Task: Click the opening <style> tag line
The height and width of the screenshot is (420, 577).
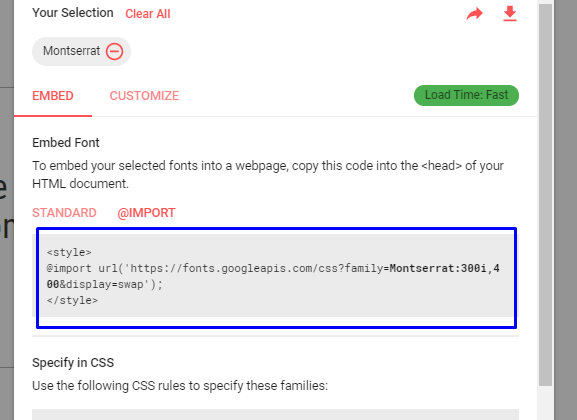Action: click(69, 253)
